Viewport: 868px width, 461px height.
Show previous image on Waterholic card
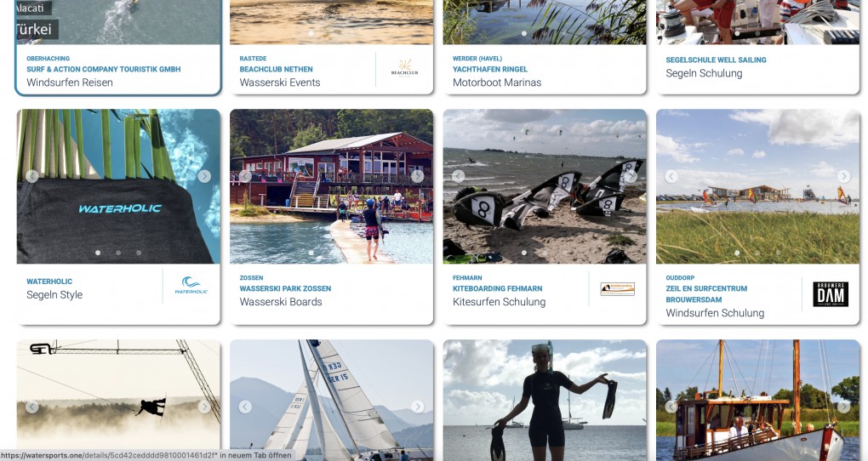point(32,176)
